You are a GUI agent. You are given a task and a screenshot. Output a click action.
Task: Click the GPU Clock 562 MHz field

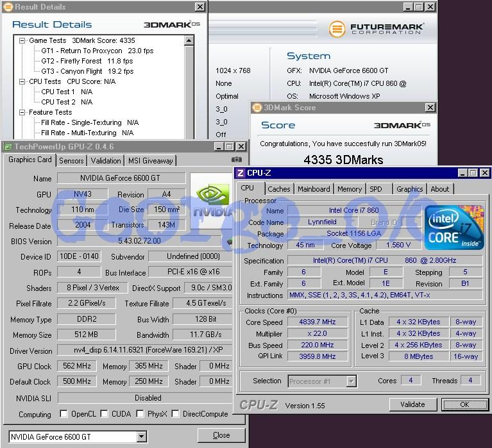click(77, 366)
